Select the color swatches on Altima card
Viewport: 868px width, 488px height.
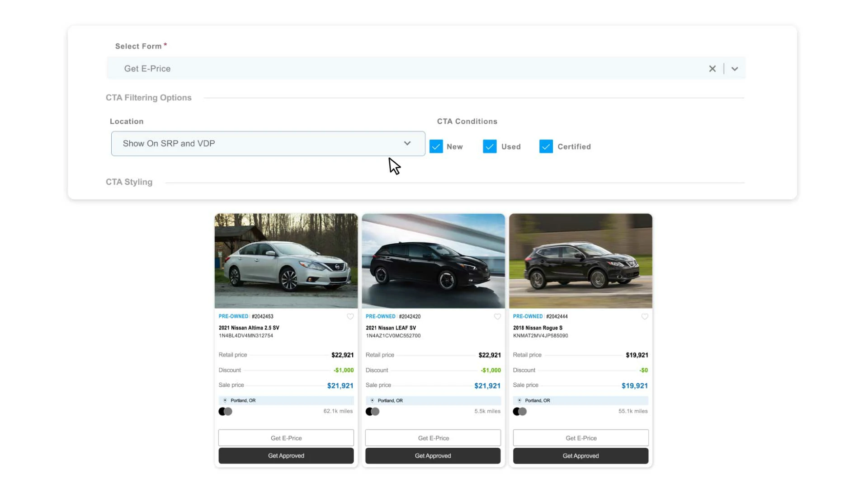(225, 411)
